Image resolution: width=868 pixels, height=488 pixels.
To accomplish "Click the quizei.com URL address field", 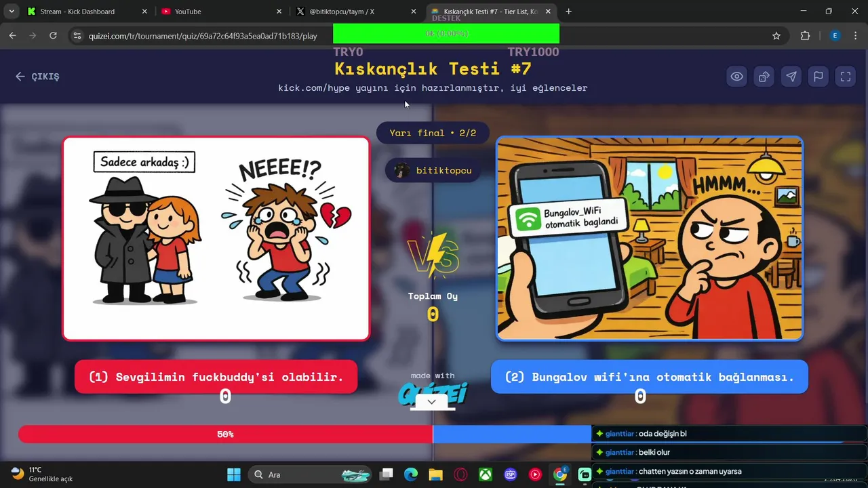I will 203,36.
